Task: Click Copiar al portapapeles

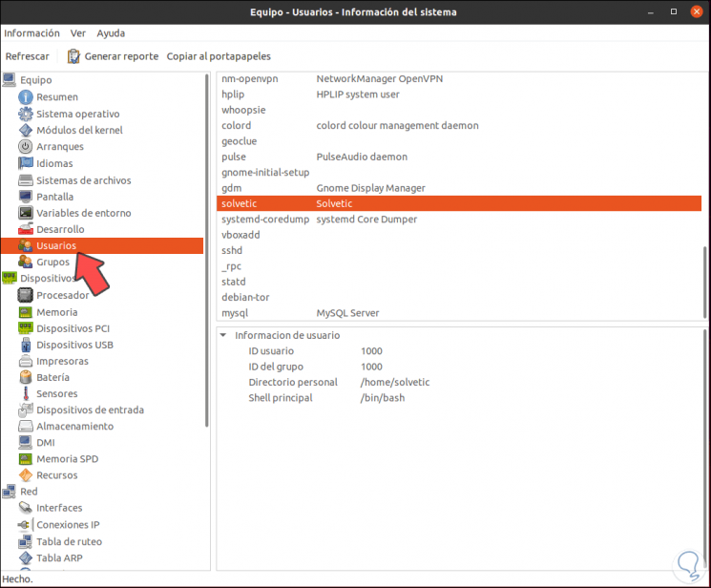Action: [219, 56]
